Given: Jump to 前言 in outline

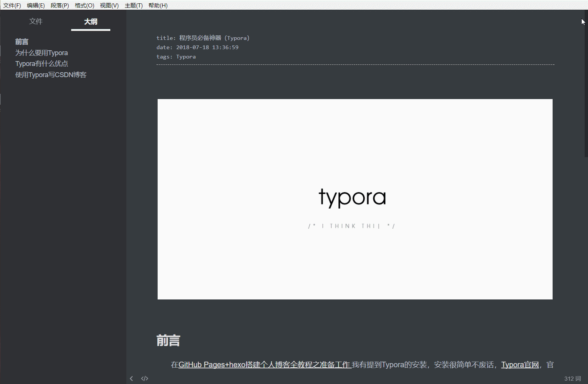Looking at the screenshot, I should coord(22,42).
